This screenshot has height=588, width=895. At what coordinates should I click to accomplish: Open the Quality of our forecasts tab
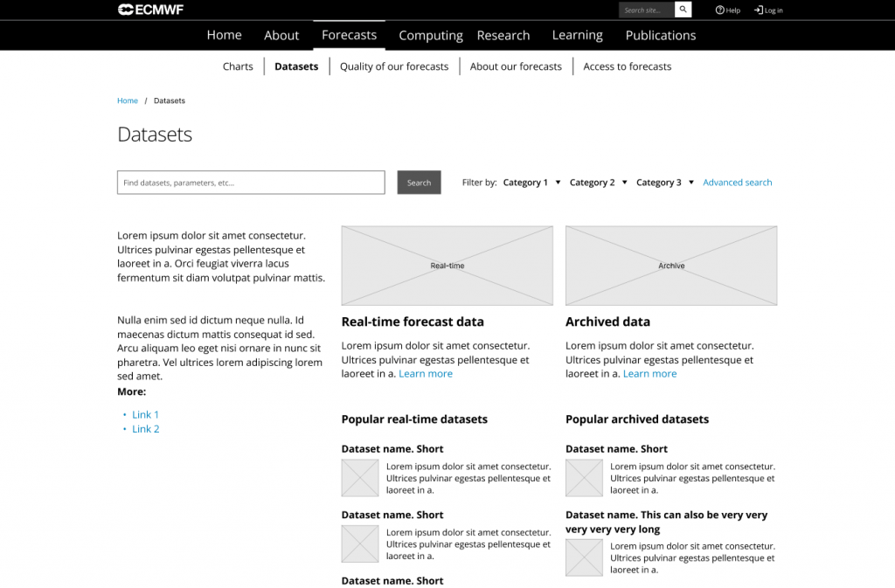pos(394,66)
